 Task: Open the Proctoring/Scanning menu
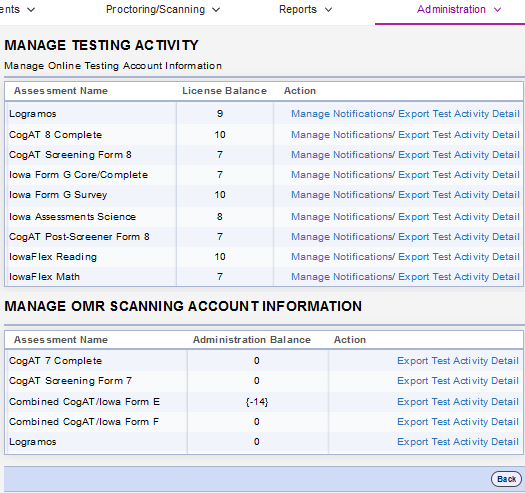[x=163, y=9]
